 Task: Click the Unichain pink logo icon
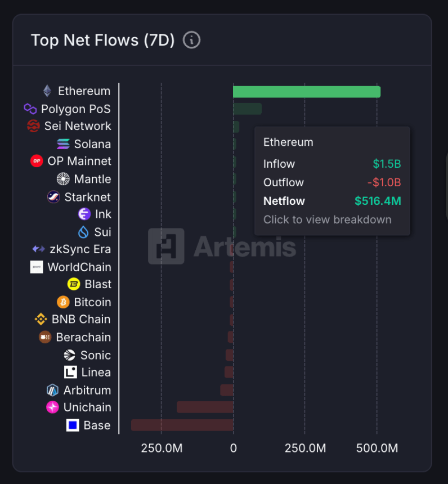click(x=52, y=407)
